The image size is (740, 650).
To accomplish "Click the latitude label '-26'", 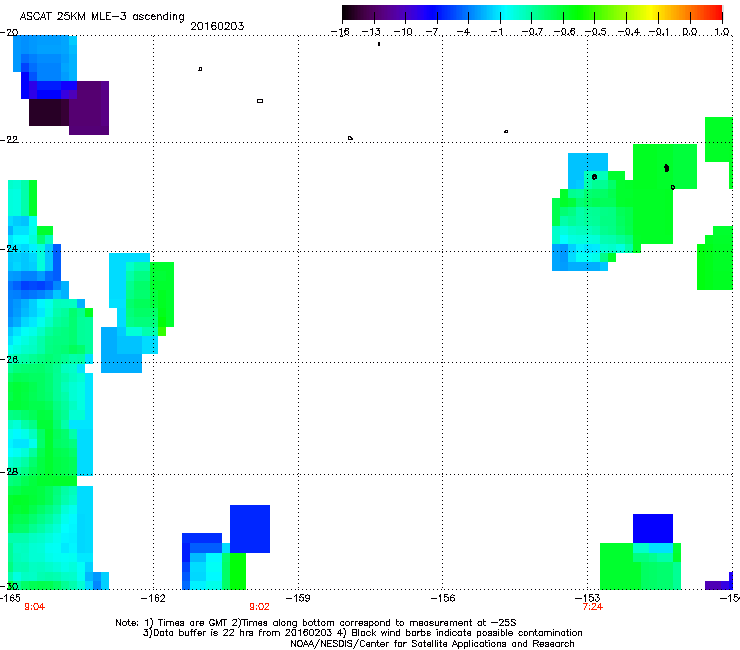I will click(x=9, y=359).
